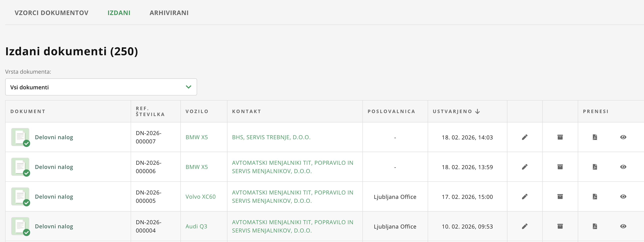
Task: Open Volvo XC60 vehicle link
Action: tap(200, 196)
